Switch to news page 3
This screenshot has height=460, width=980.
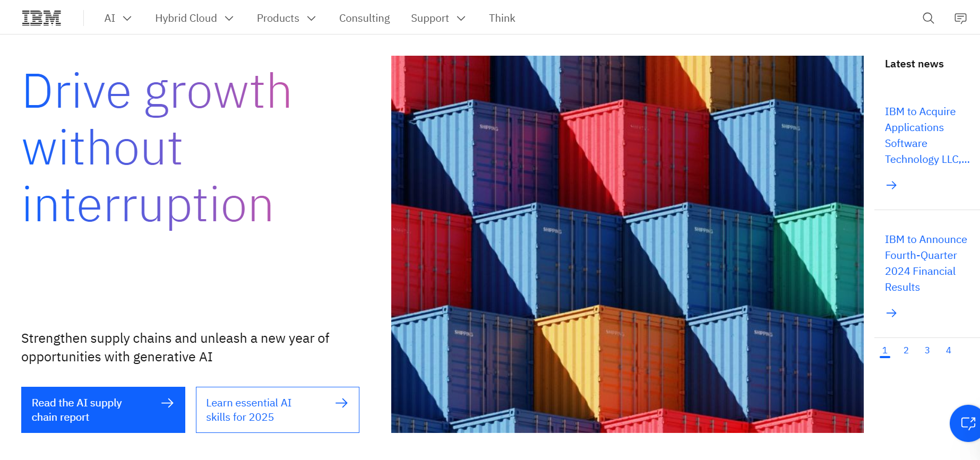pos(927,351)
